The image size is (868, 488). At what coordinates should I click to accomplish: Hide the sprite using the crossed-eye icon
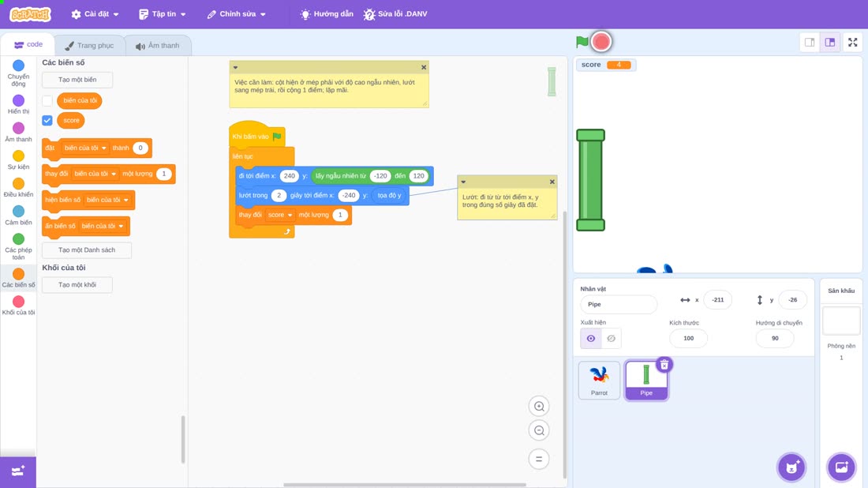611,339
